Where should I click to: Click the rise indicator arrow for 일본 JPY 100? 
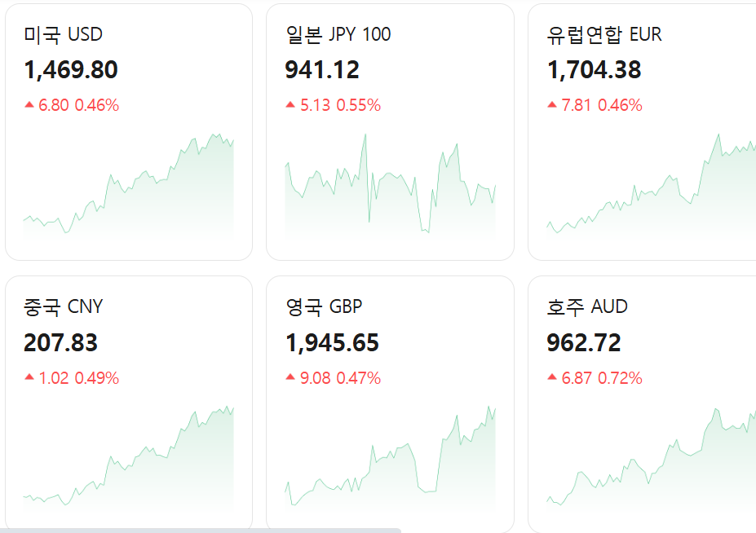click(289, 104)
